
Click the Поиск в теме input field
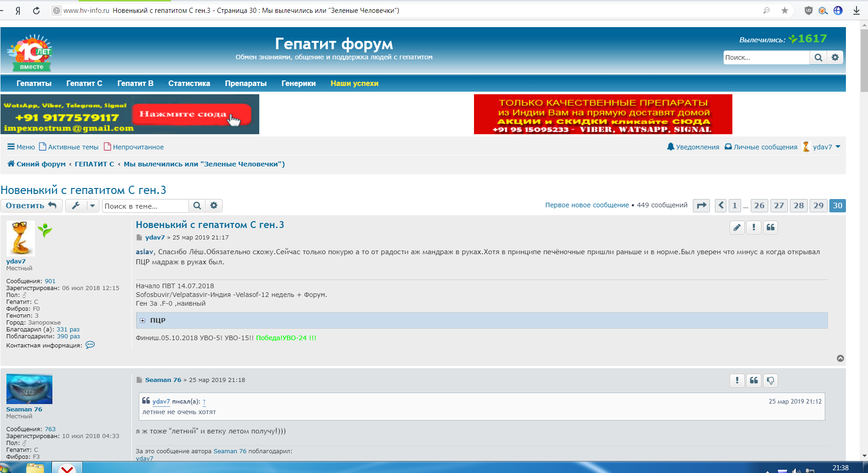[145, 206]
